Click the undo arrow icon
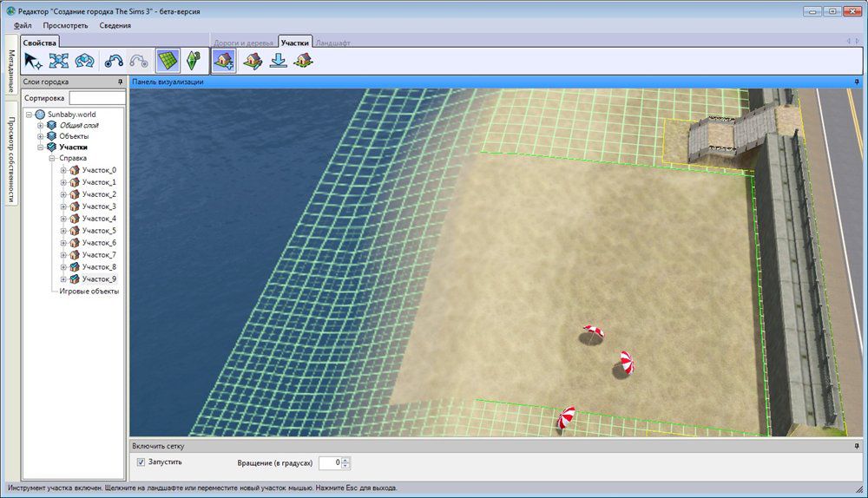 (114, 60)
